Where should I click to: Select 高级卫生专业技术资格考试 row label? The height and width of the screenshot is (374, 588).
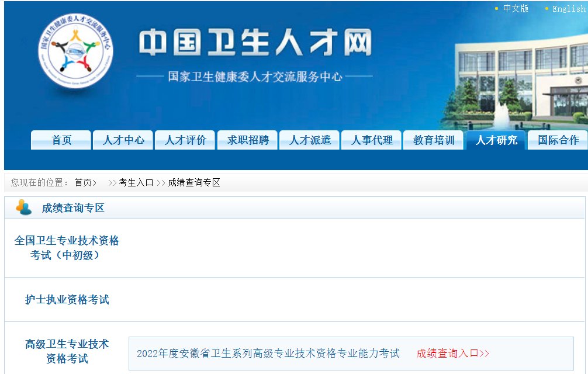[x=67, y=351]
